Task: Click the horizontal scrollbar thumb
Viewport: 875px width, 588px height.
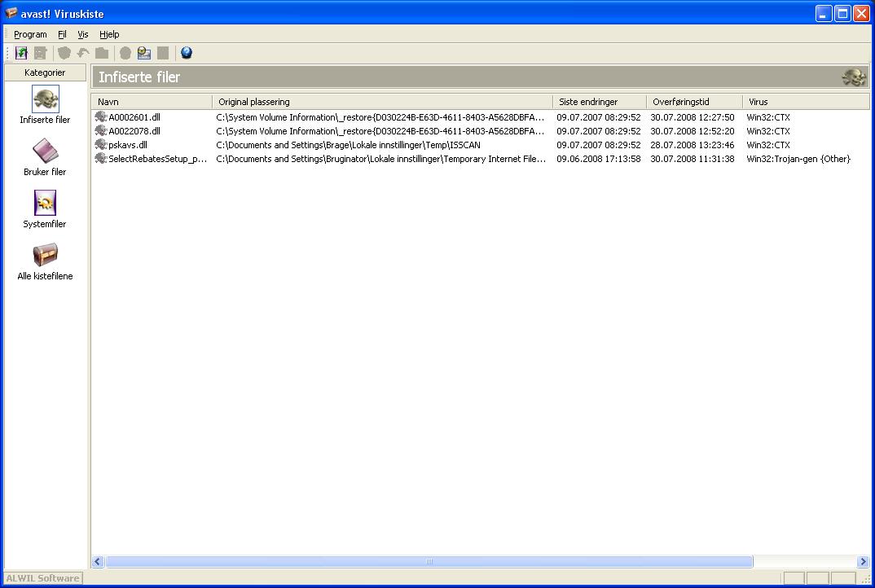Action: pyautogui.click(x=429, y=561)
